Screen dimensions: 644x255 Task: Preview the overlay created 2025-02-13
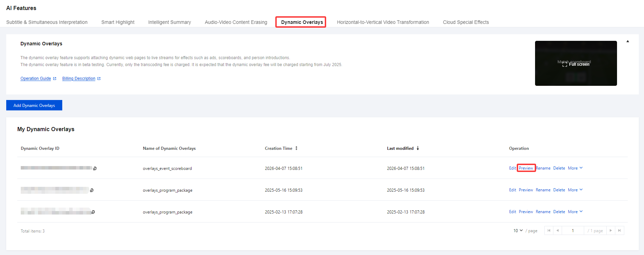[526, 212]
